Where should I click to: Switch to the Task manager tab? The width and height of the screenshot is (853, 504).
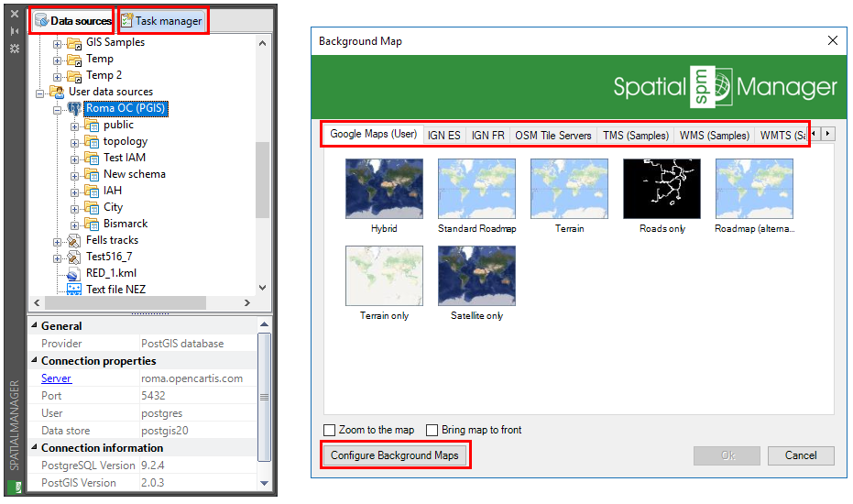tap(163, 20)
